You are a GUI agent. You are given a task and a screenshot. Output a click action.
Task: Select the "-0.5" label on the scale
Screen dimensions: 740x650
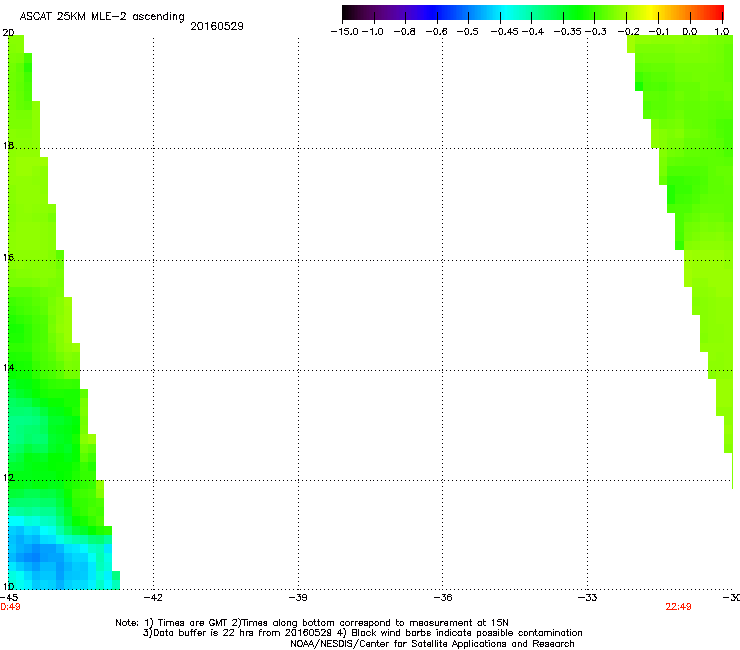(x=467, y=32)
